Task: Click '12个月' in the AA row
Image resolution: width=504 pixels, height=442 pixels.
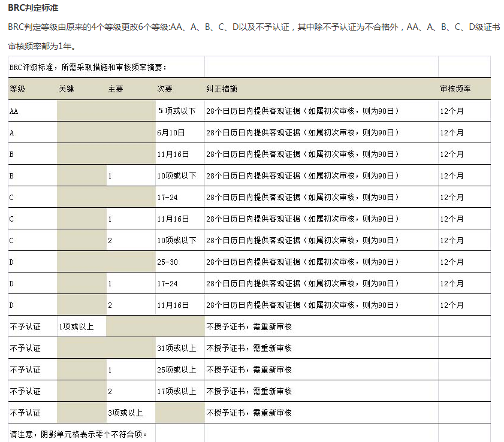Action: coord(452,111)
